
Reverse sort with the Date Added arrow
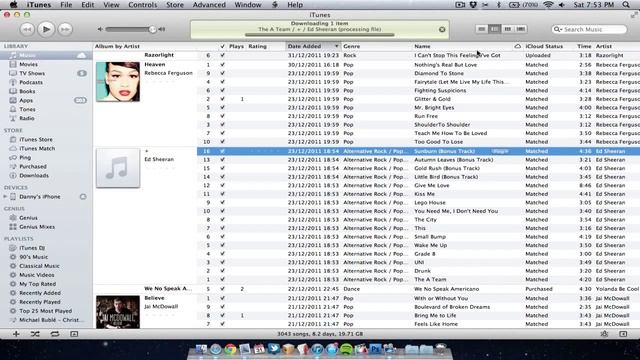tap(337, 46)
